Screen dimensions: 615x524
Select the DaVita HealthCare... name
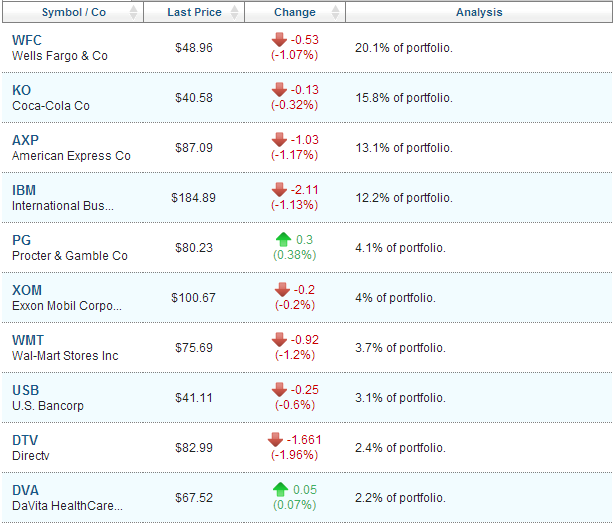[x=67, y=506]
